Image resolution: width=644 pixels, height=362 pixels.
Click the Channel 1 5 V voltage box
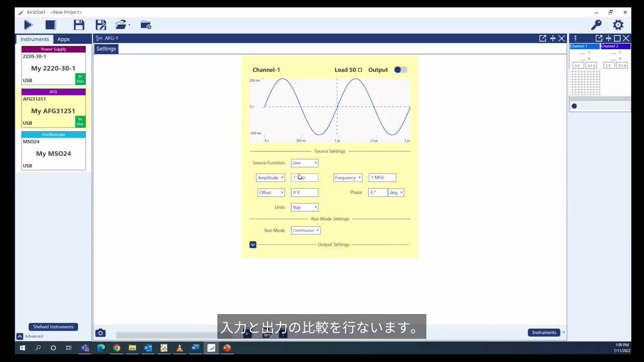pyautogui.click(x=578, y=65)
